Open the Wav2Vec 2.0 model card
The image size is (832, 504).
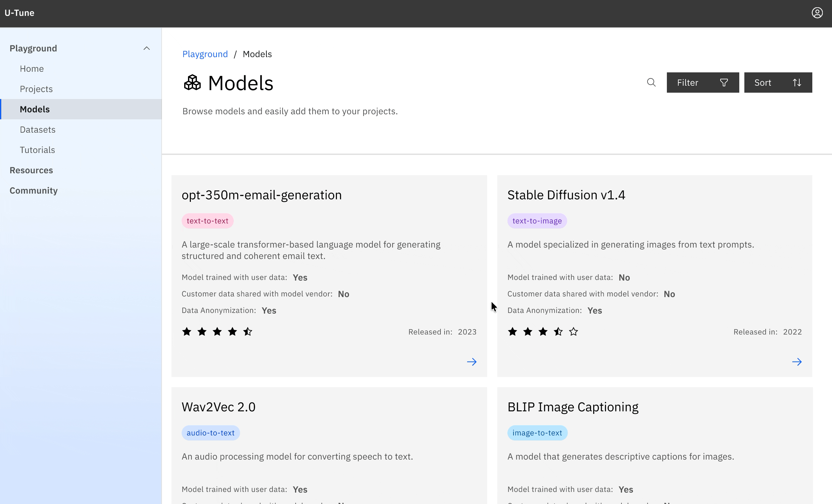(218, 407)
